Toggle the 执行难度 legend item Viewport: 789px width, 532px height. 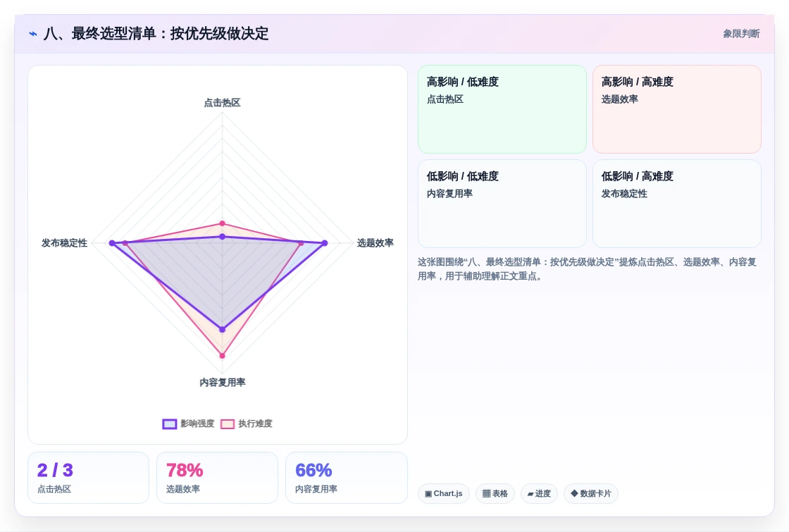tap(247, 423)
